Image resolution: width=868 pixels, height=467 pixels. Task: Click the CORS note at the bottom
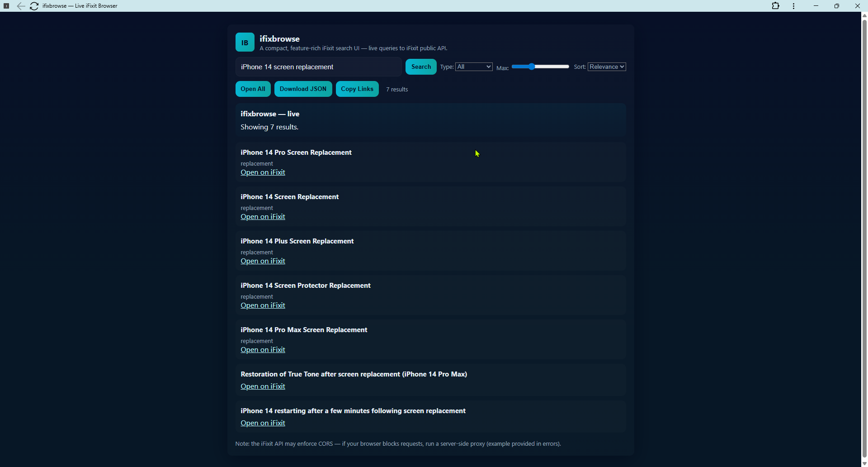pyautogui.click(x=398, y=444)
